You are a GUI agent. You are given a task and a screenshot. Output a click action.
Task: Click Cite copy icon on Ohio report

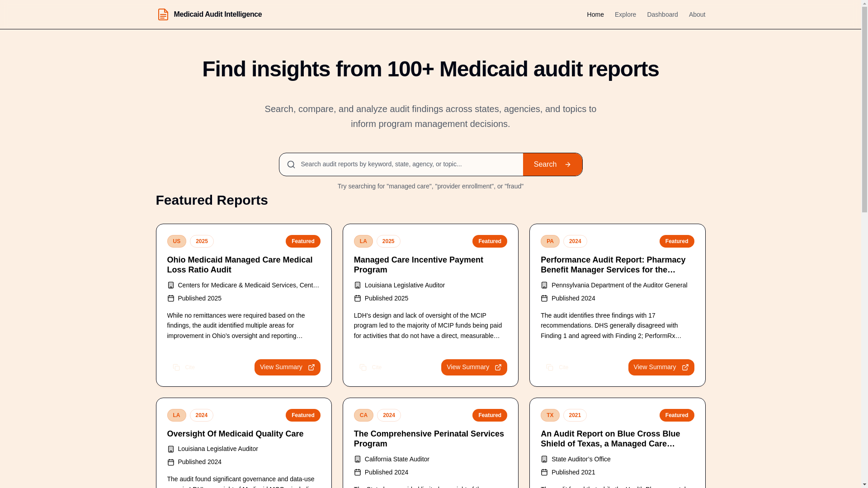click(176, 367)
